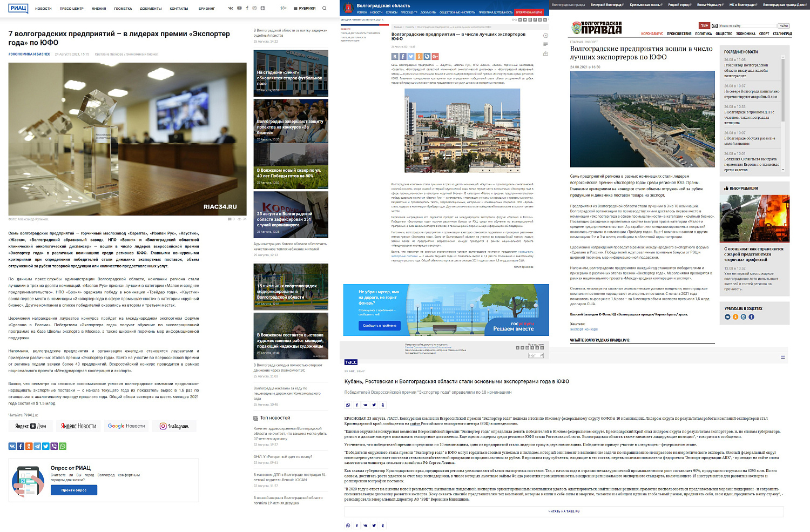The image size is (810, 532).
Task: Share region-site article on Google+
Action: pos(435,56)
